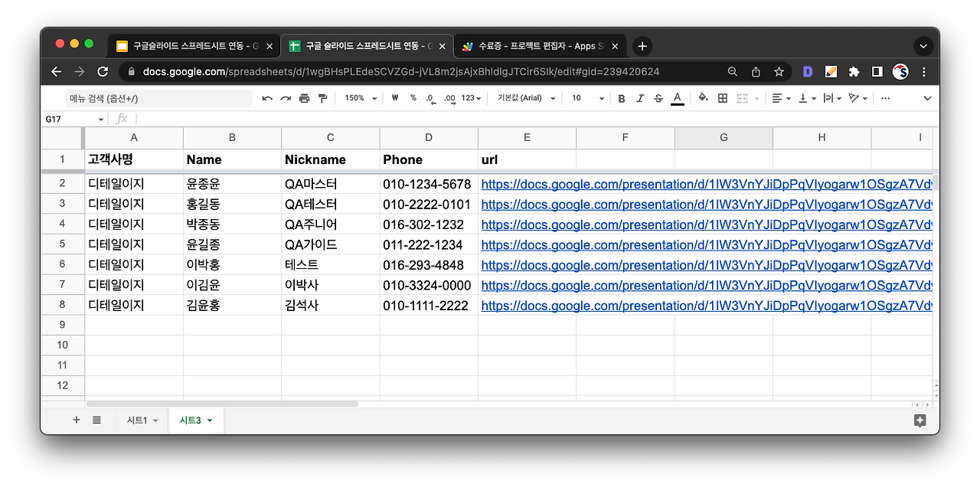Format as currency with the ₩ button

click(x=395, y=98)
